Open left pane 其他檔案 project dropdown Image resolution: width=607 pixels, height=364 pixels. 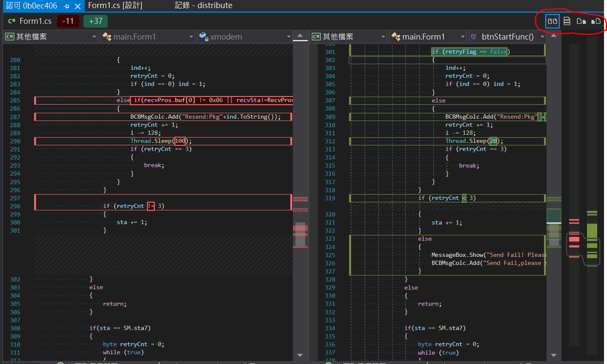tap(51, 37)
